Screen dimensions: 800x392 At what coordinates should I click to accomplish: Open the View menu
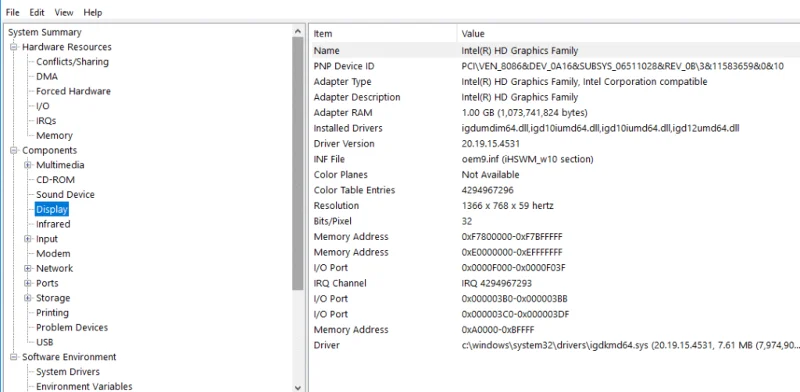click(x=64, y=12)
